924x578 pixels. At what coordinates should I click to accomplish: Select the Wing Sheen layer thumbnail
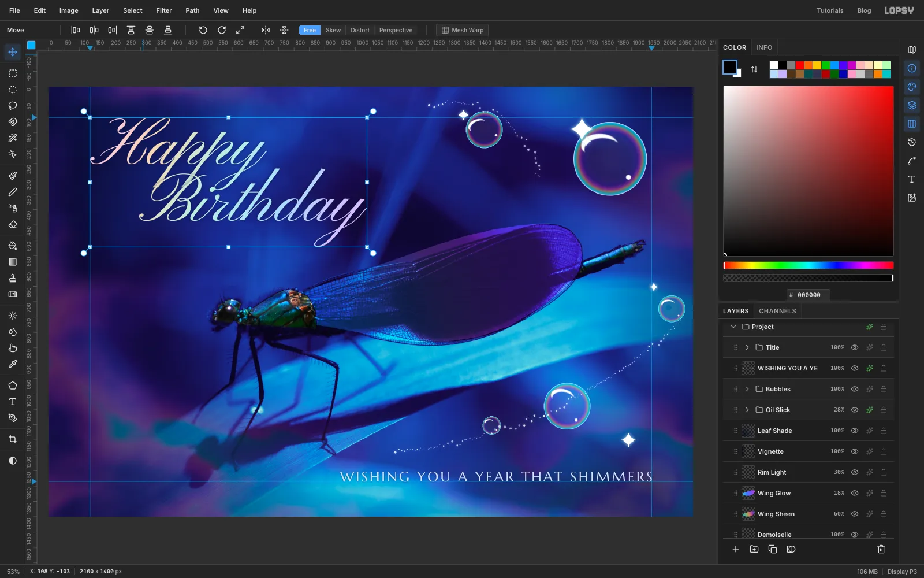click(x=748, y=514)
